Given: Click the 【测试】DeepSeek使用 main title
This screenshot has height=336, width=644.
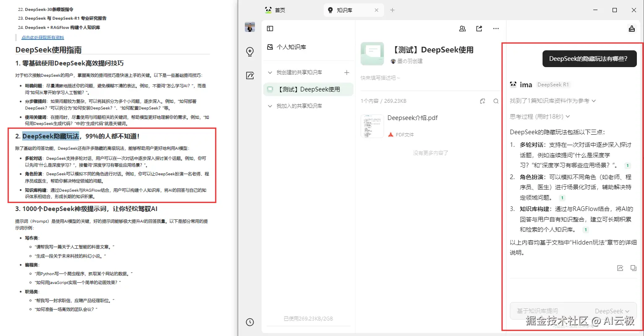Looking at the screenshot, I should [432, 50].
